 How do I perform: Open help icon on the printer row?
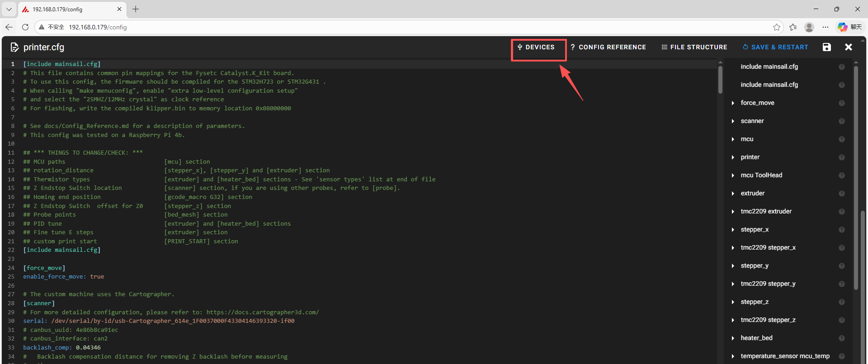point(842,157)
